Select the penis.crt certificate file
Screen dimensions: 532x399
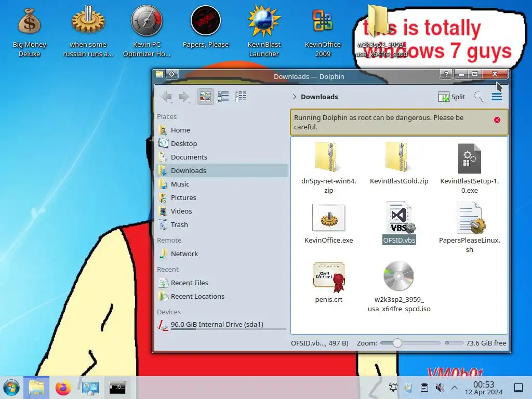point(328,282)
